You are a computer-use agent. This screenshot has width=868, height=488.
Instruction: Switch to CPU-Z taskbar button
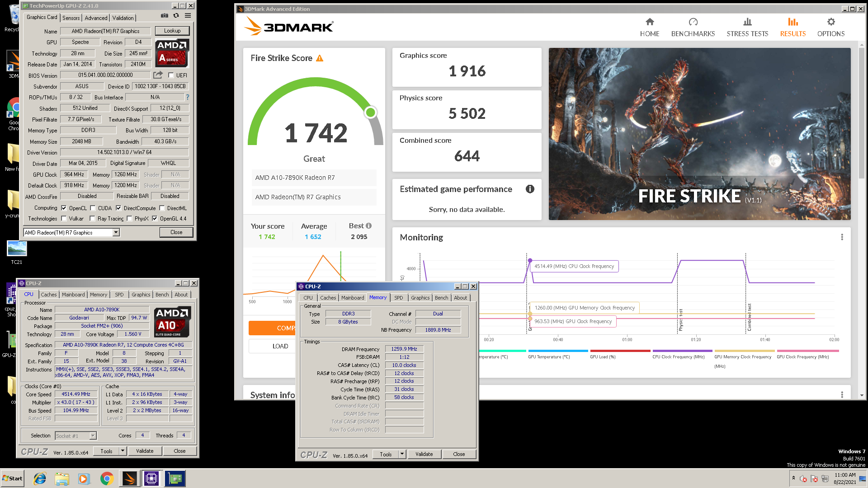click(x=152, y=479)
